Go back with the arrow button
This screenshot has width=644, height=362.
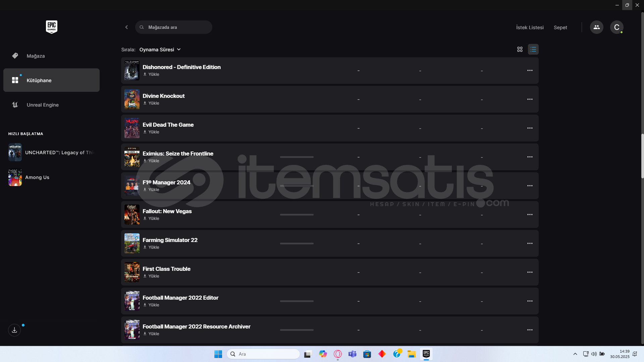126,27
